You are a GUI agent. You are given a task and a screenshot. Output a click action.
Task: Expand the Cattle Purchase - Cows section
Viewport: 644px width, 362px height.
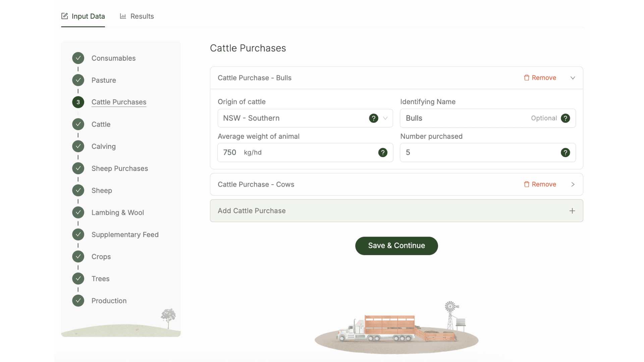pyautogui.click(x=573, y=184)
